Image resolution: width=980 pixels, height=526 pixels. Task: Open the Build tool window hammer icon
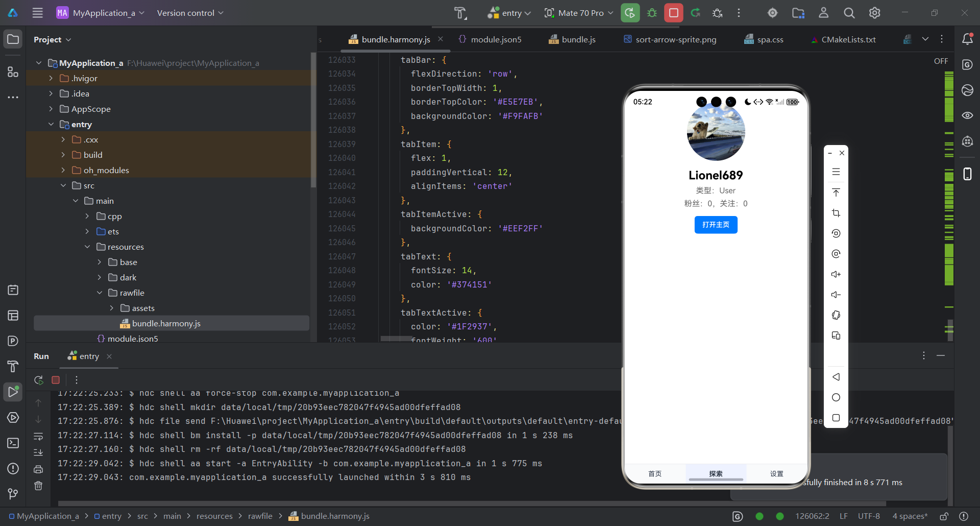point(13,367)
